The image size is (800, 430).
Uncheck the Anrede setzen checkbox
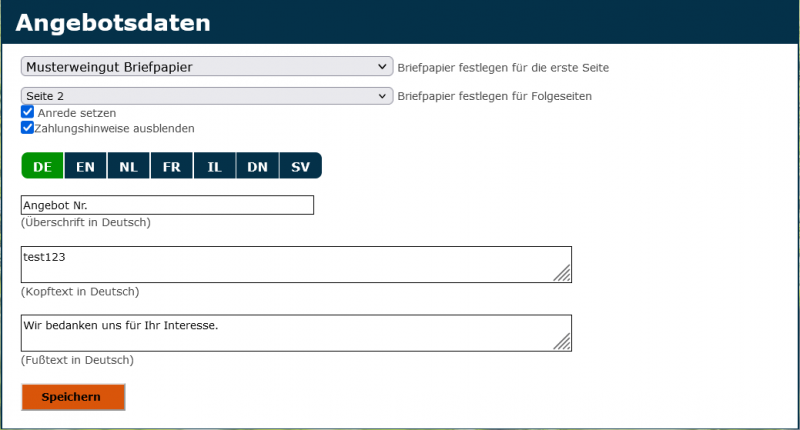(x=28, y=113)
